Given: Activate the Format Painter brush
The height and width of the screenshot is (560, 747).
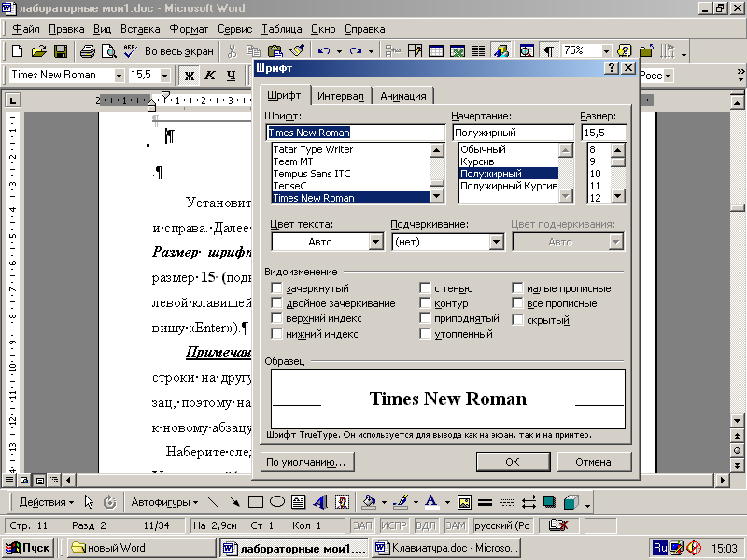Looking at the screenshot, I should tap(297, 51).
